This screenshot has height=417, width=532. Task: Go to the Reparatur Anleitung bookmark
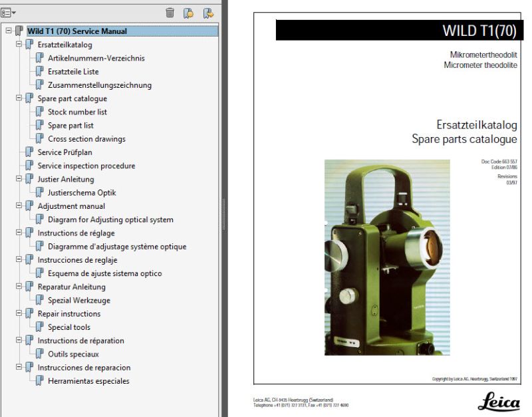72,287
